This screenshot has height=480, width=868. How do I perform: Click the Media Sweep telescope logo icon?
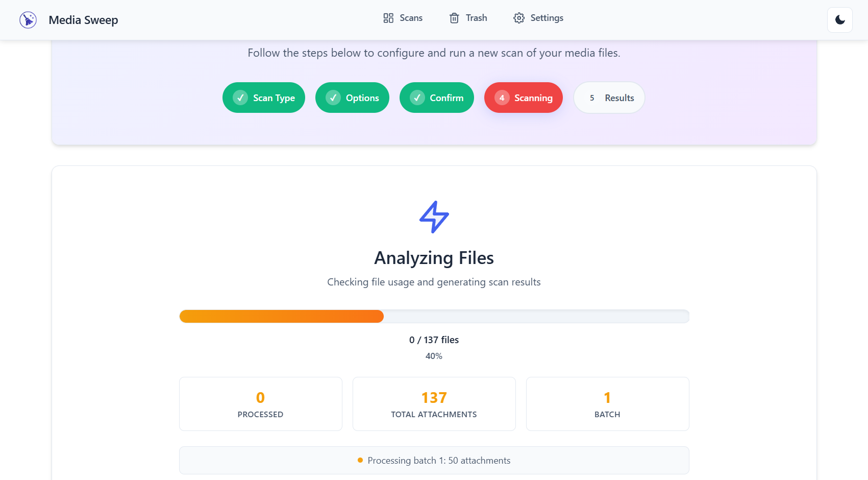[28, 20]
